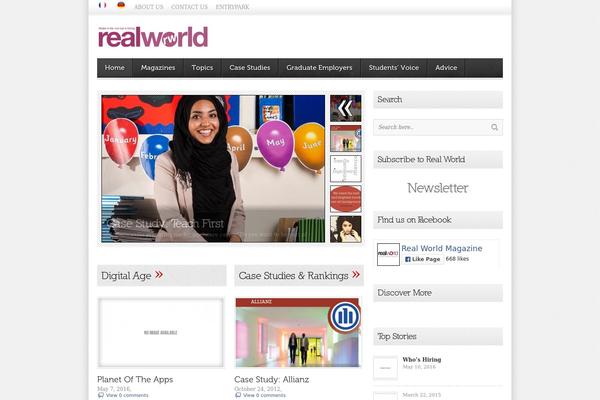Click the search magnifier icon
Screen dimensions: 600x400
(x=494, y=127)
